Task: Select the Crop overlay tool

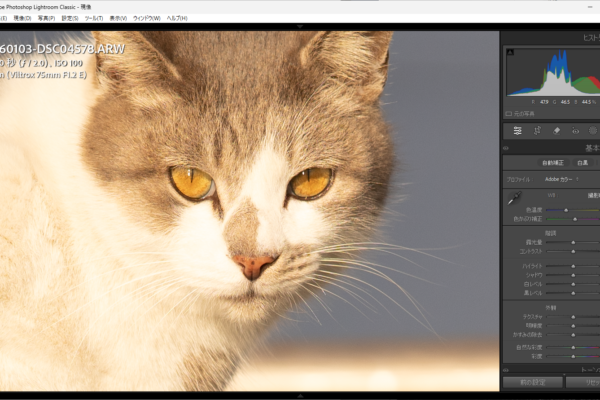Action: pos(537,130)
